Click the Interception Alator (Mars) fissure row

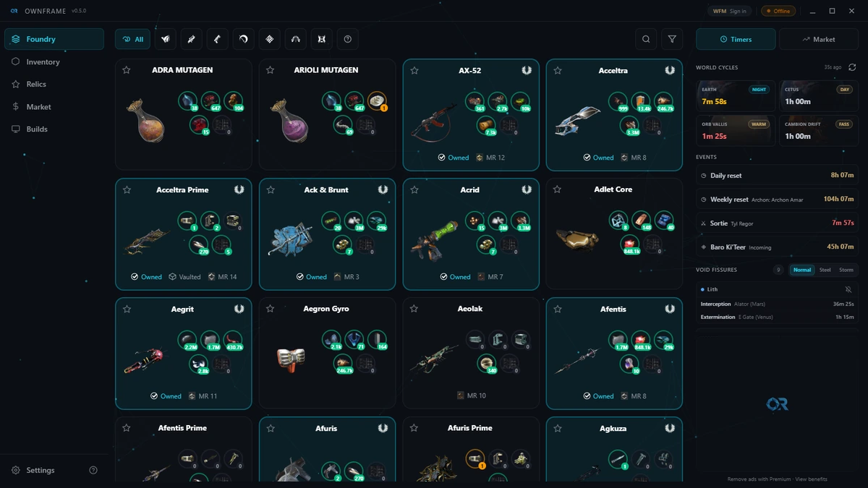[778, 304]
